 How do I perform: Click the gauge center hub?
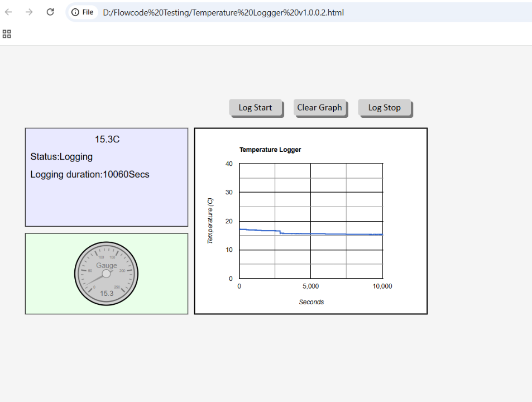click(106, 274)
